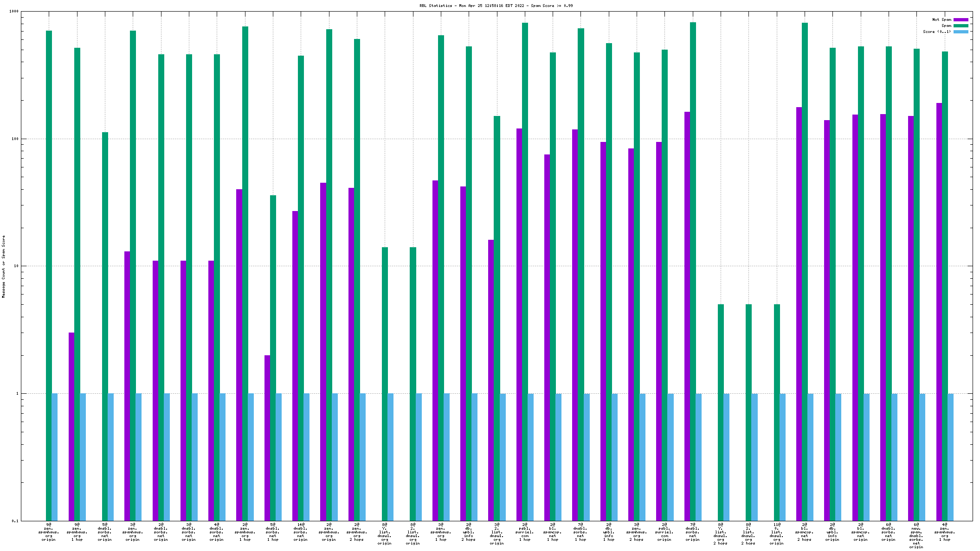The height and width of the screenshot is (551, 980).
Task: Click the green Spam legend swatch
Action: tap(961, 26)
